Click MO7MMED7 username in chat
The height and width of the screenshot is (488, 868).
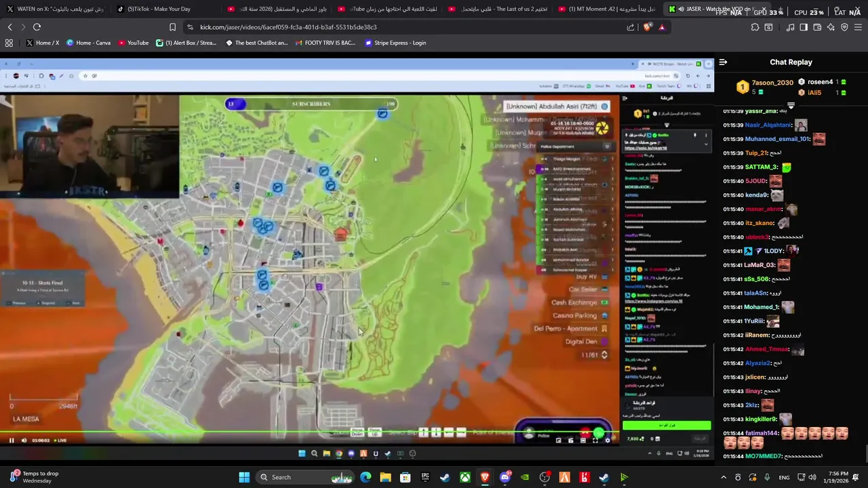[x=763, y=456]
